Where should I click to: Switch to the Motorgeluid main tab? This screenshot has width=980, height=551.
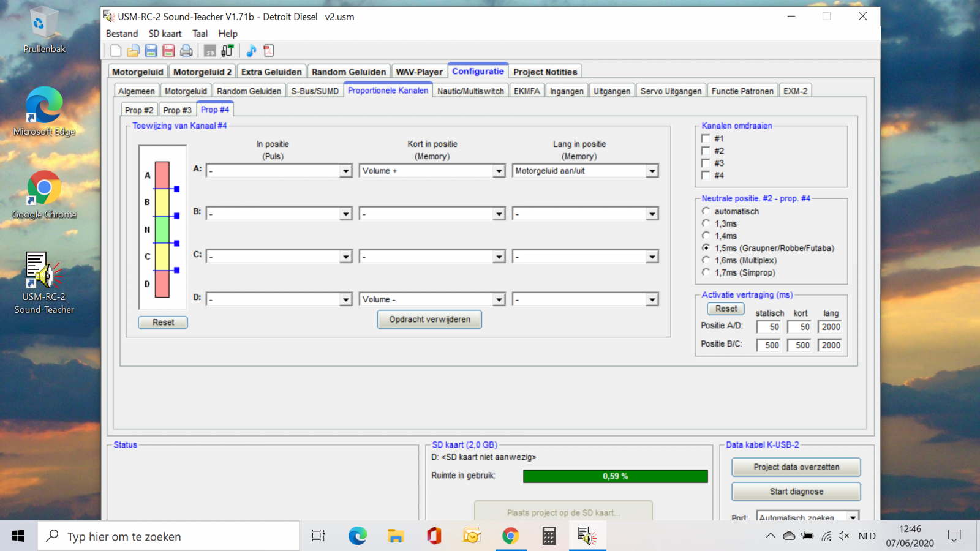click(x=138, y=72)
